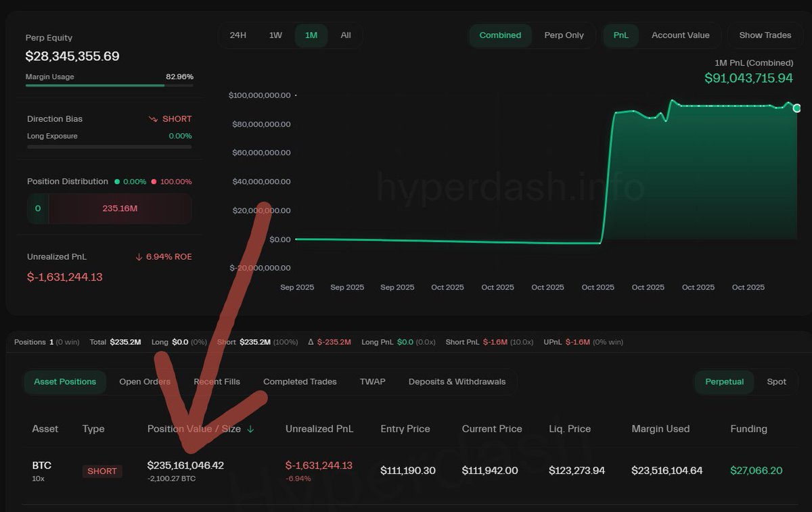Select the All timeframe

(346, 35)
